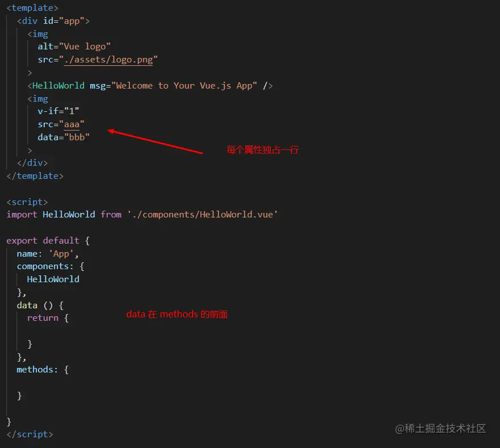500x448 pixels.
Task: Click the import keyword
Action: [x=22, y=215]
